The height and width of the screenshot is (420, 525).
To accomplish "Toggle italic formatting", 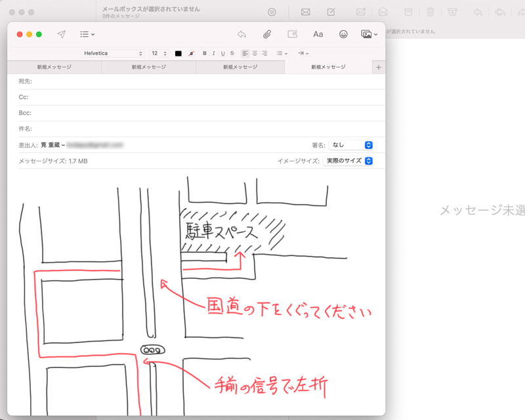I will (x=213, y=53).
